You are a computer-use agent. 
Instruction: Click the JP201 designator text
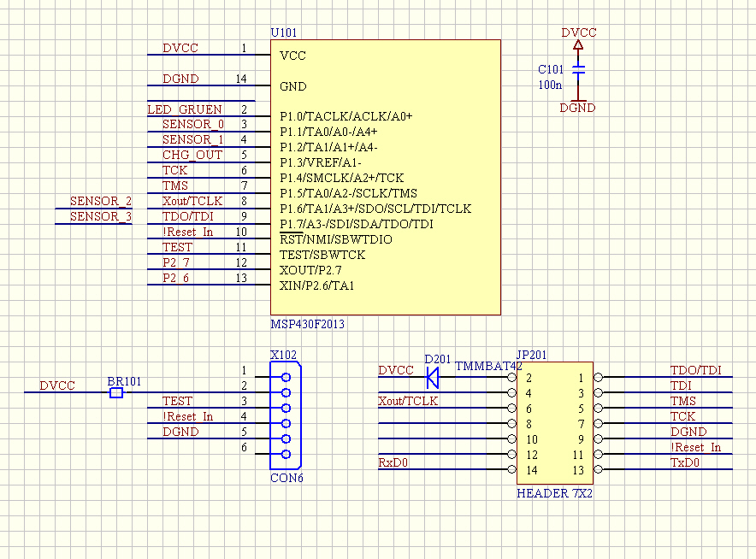(531, 355)
